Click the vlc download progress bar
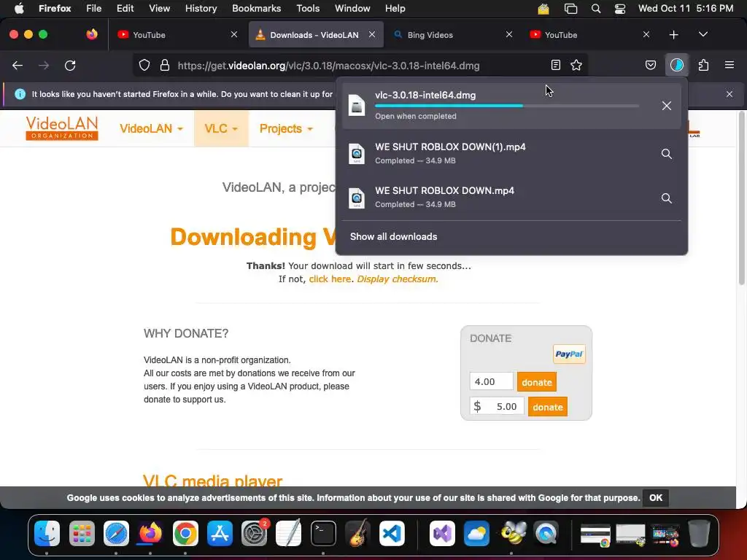This screenshot has width=747, height=560. (x=507, y=106)
